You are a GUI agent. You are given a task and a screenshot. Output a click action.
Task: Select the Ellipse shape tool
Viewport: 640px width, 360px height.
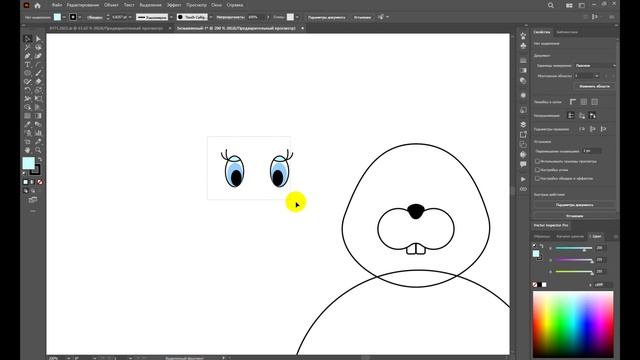(x=28, y=73)
